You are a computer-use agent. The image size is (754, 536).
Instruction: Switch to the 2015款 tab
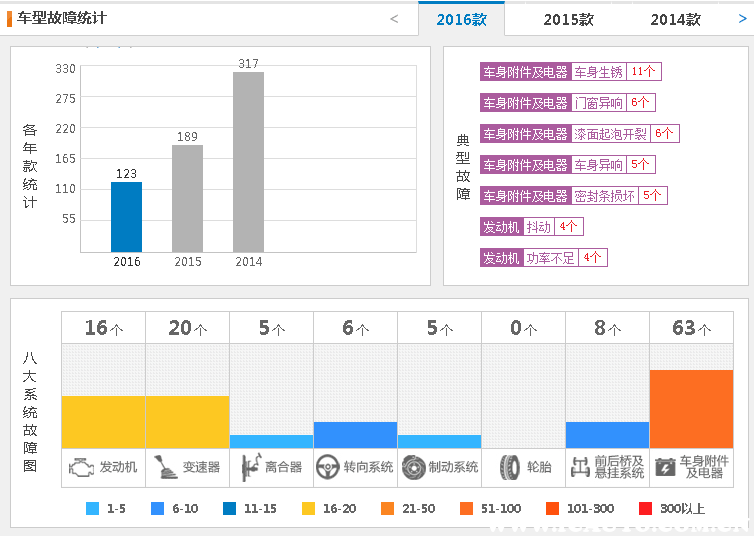click(568, 19)
